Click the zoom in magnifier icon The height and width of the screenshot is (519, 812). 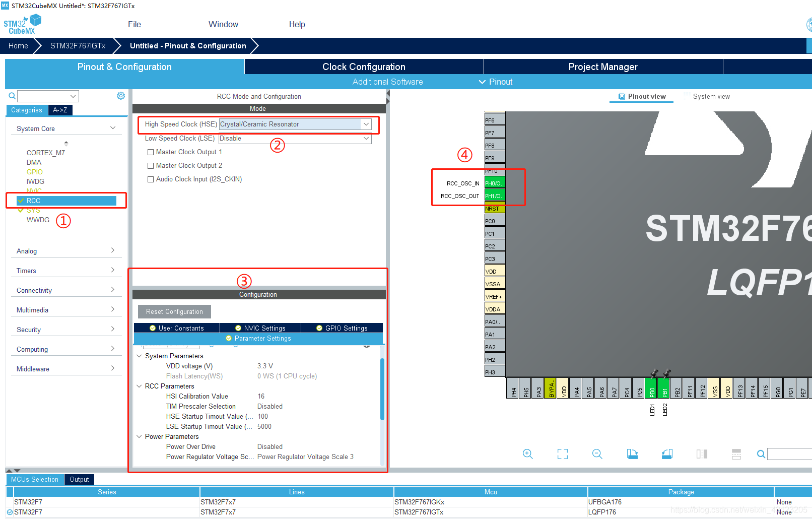(x=527, y=454)
